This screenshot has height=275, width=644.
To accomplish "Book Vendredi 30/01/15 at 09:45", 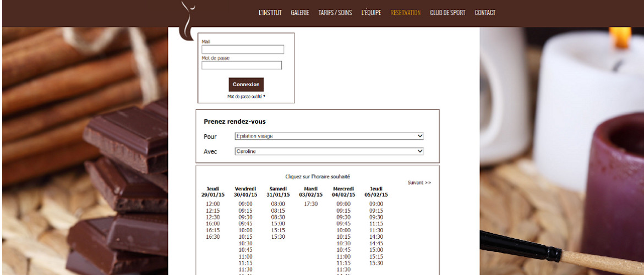I will (245, 224).
